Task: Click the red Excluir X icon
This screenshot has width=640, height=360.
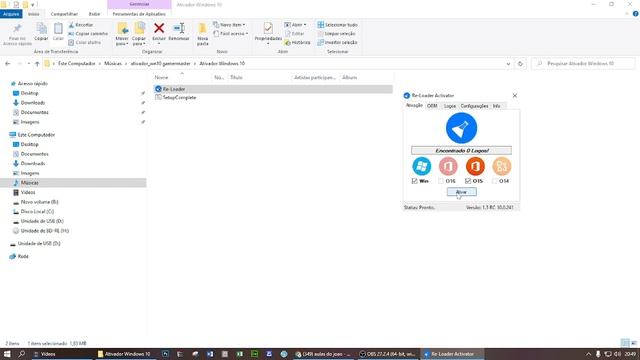Action: pos(159,28)
